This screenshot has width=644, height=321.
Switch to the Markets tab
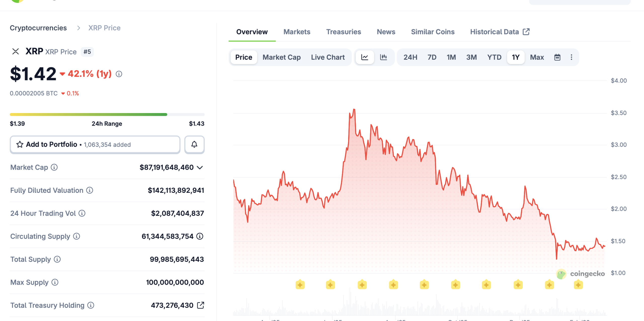(297, 32)
